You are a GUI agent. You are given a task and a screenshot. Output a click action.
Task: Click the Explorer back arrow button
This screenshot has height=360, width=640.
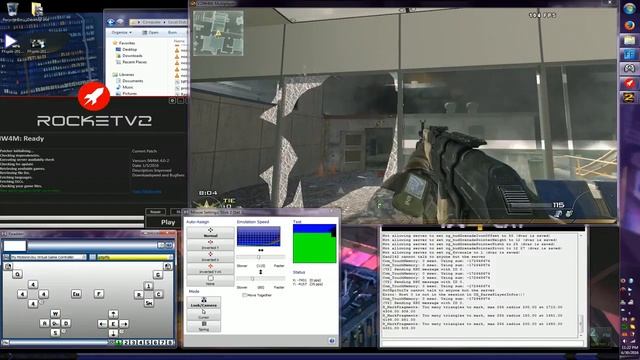tap(111, 22)
